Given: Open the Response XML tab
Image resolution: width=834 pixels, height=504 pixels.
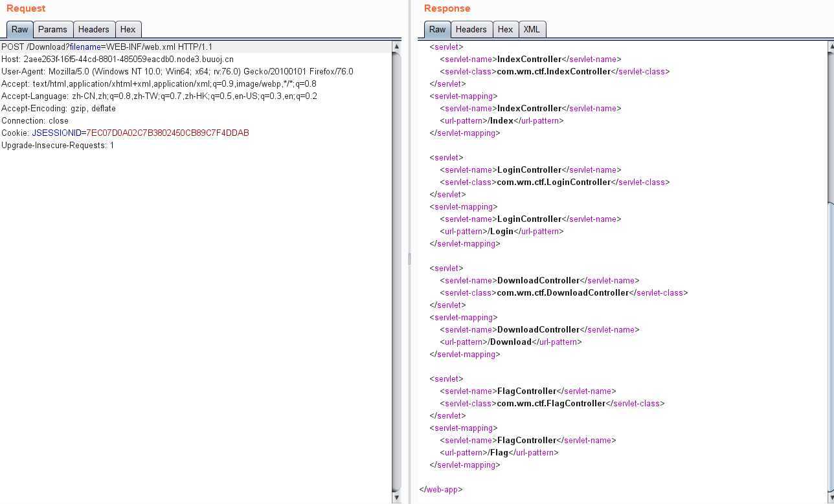Looking at the screenshot, I should pyautogui.click(x=532, y=30).
